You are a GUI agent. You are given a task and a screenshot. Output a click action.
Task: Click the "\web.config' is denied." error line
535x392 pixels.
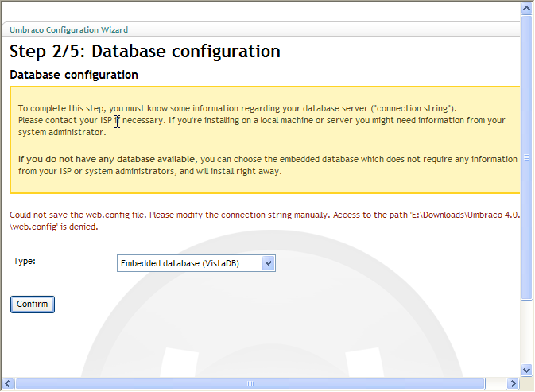(x=53, y=227)
